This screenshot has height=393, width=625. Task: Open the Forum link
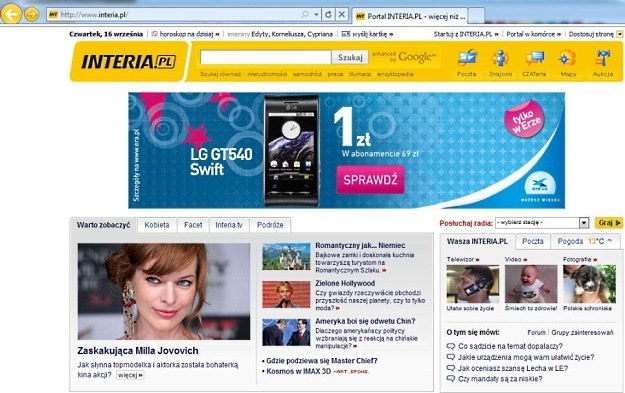[x=537, y=332]
